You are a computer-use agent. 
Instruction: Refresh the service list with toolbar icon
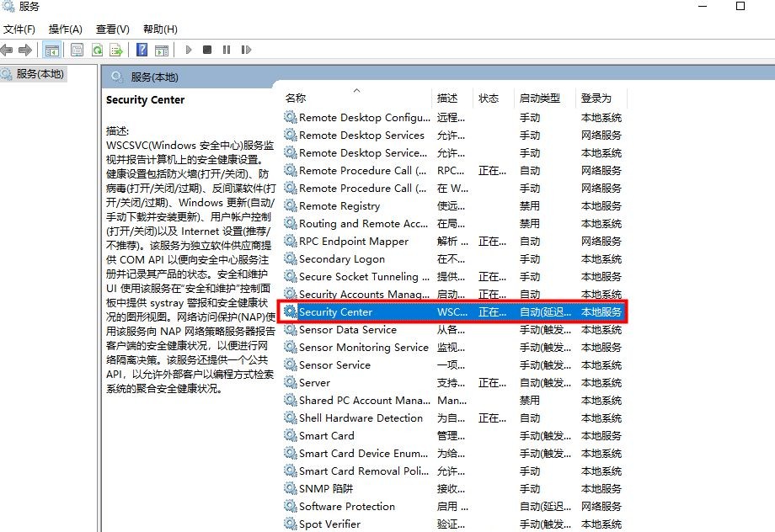(96, 49)
